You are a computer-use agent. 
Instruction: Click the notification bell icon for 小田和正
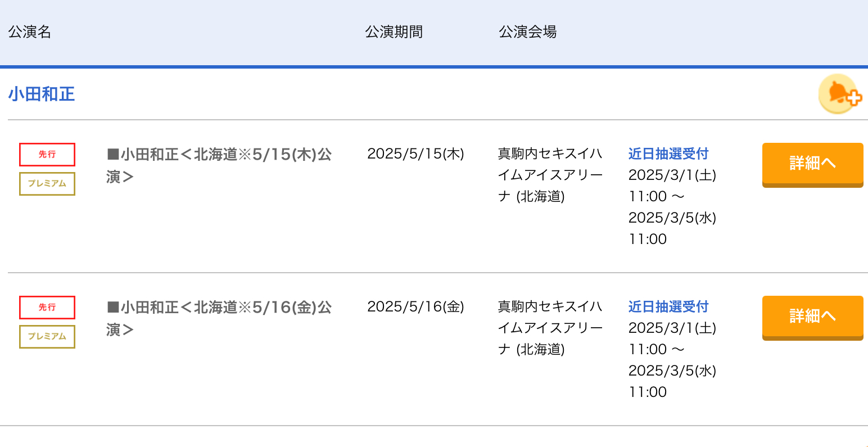[839, 94]
